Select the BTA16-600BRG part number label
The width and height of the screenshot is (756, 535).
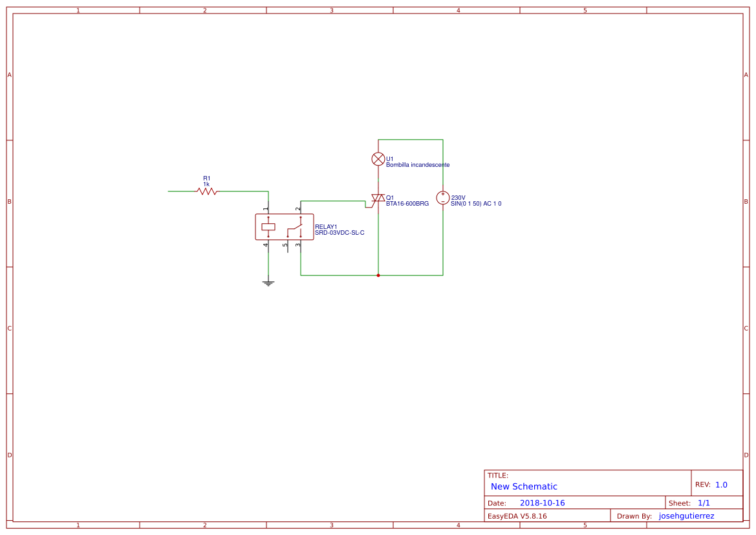(407, 203)
